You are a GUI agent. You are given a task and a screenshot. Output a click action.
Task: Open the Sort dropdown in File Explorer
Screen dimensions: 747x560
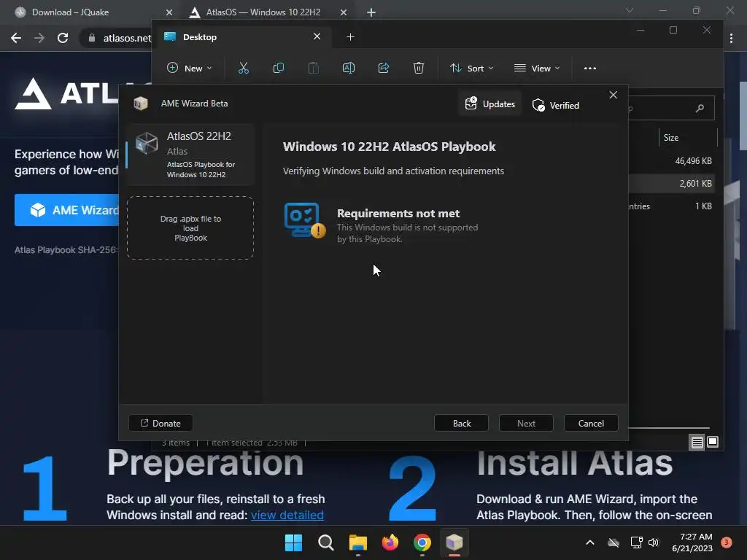(472, 68)
